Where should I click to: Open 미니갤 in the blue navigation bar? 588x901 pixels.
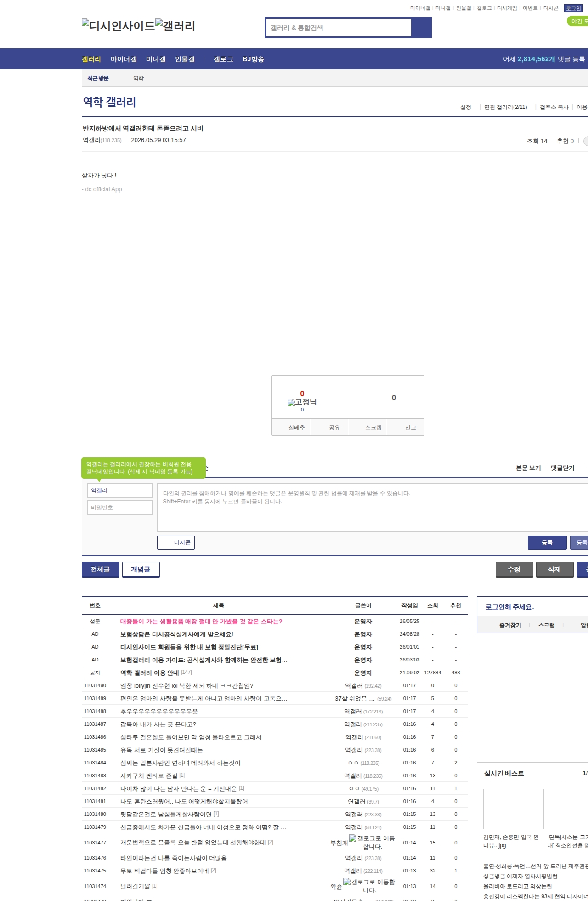click(x=156, y=59)
